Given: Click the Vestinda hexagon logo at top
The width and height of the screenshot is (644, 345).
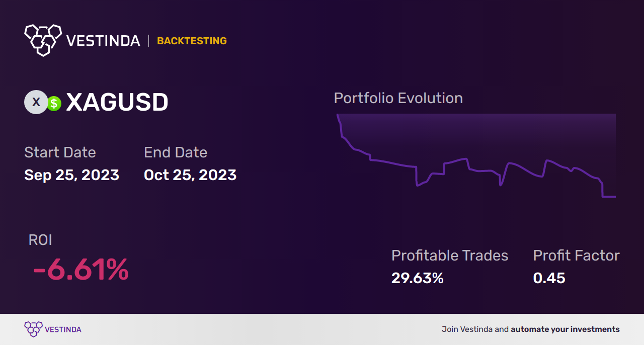Looking at the screenshot, I should pyautogui.click(x=43, y=40).
